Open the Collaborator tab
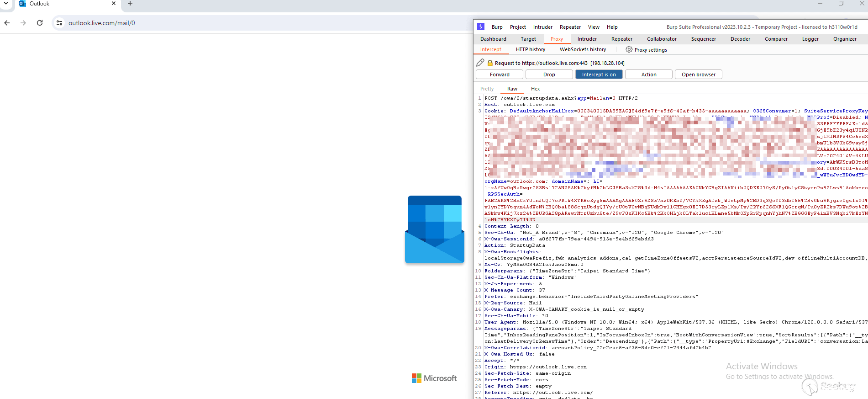 [x=662, y=39]
